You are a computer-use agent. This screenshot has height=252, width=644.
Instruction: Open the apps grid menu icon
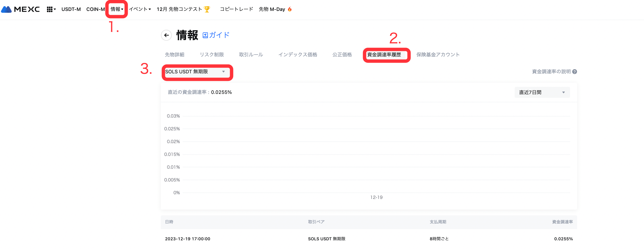tap(50, 9)
